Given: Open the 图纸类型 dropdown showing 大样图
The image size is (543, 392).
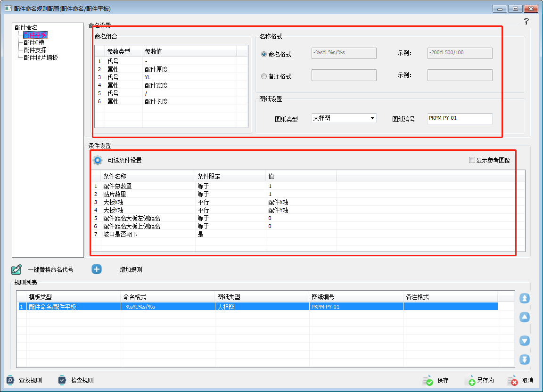Looking at the screenshot, I should [344, 118].
